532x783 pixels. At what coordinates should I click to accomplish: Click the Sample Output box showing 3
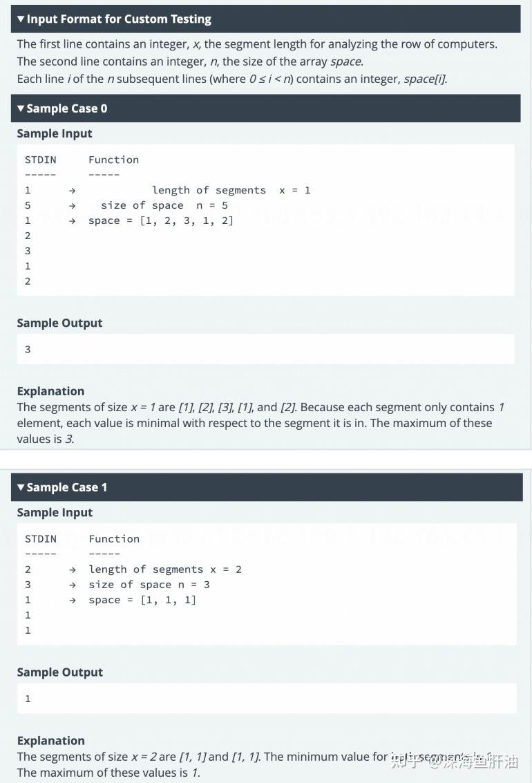[265, 349]
